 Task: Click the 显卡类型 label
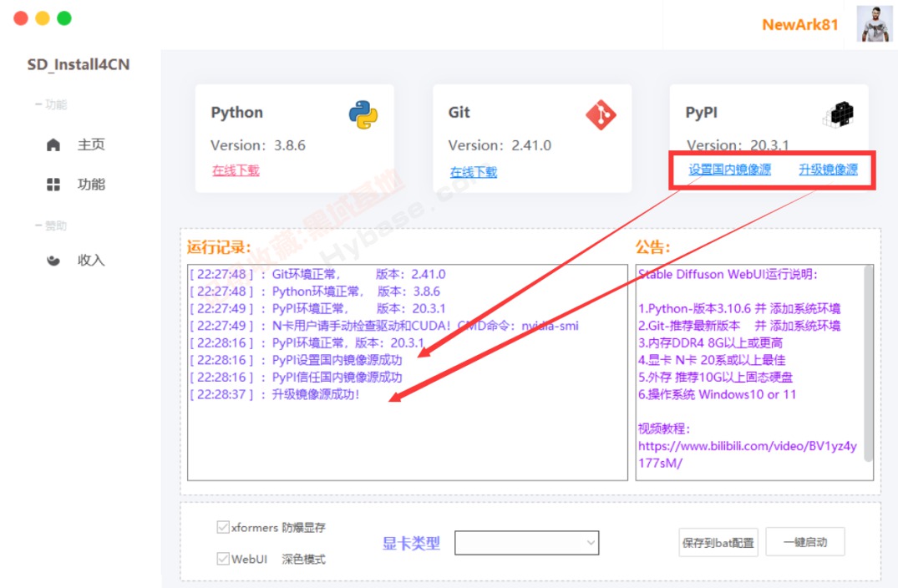tap(411, 544)
